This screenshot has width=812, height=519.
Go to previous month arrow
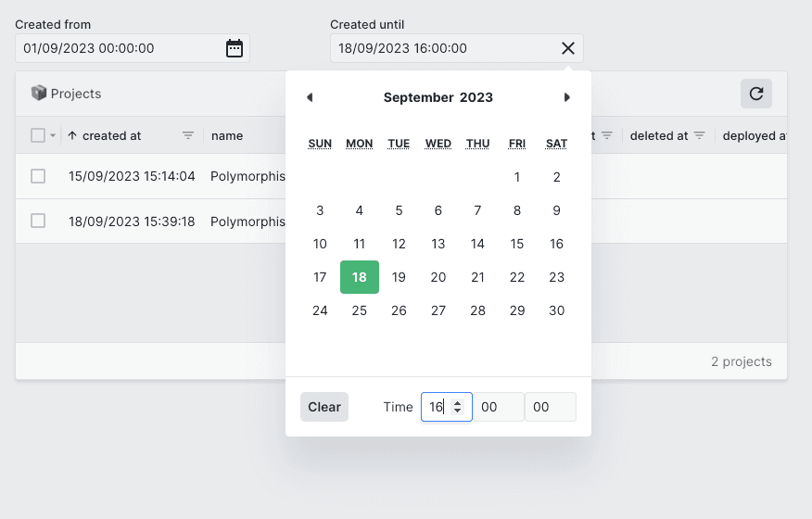tap(310, 97)
